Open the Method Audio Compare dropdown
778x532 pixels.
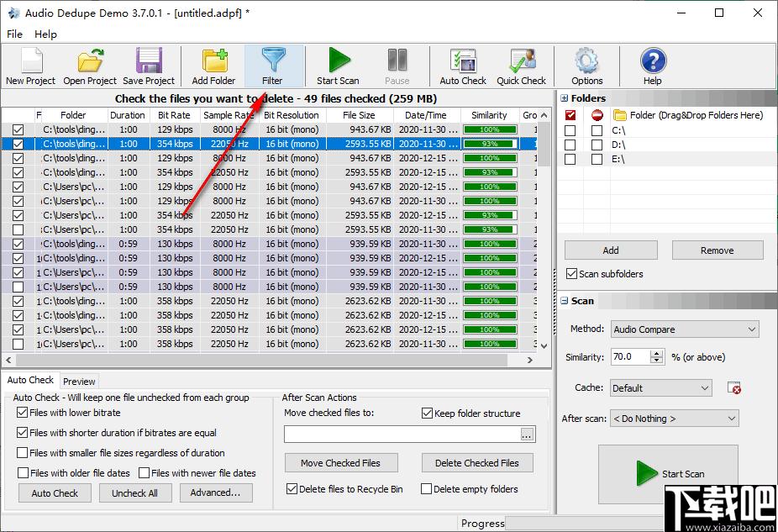click(x=685, y=329)
